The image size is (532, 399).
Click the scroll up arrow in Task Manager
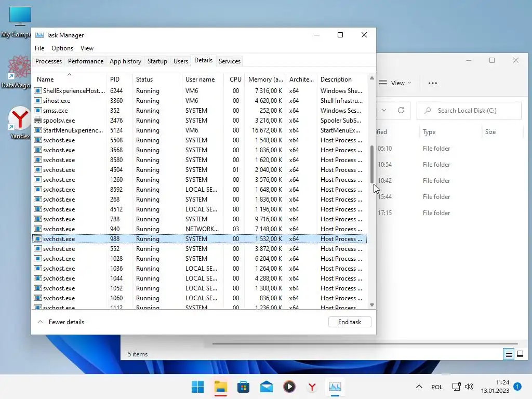coord(372,78)
